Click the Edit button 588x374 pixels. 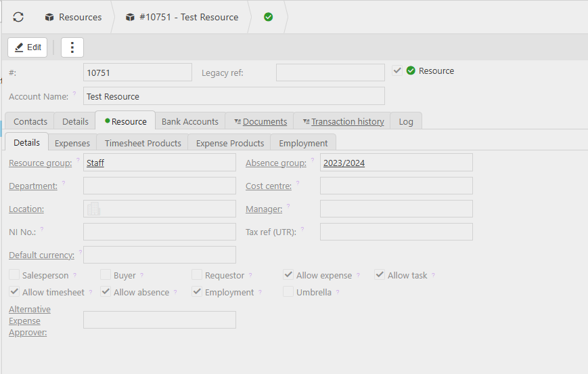27,47
